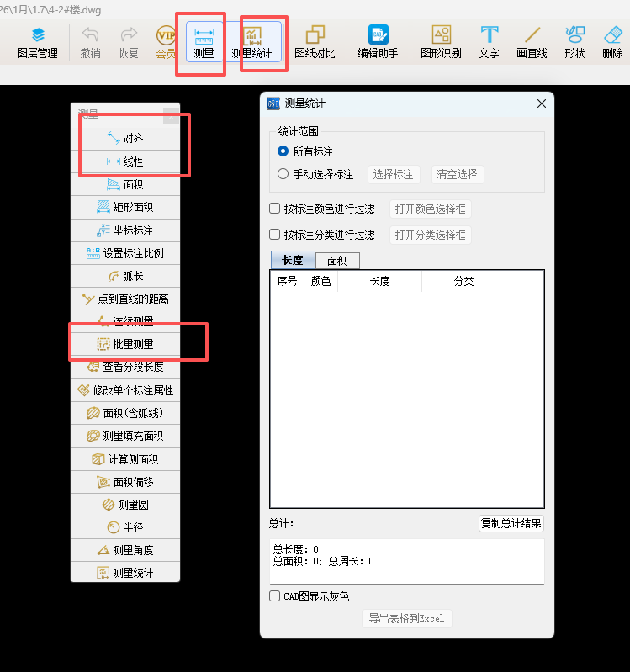The width and height of the screenshot is (630, 672).
Task: Enable 按标注分类进行过滤 checkbox
Action: point(275,235)
